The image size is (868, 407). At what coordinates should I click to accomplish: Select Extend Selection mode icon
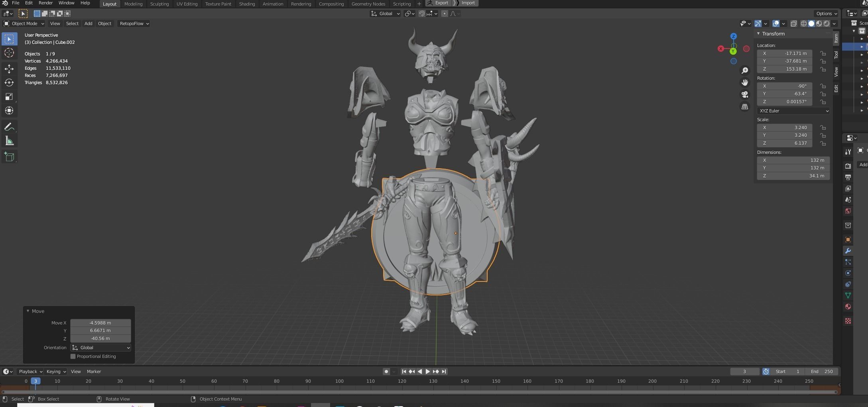[45, 14]
